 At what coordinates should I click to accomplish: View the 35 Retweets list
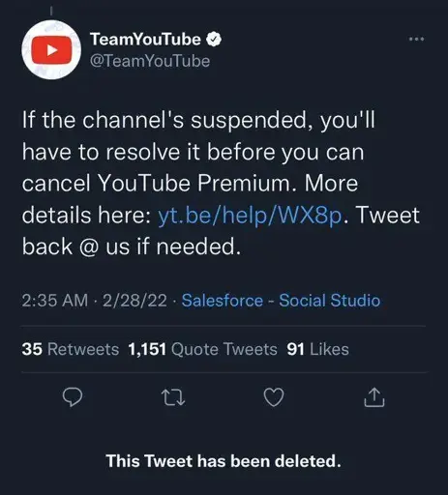[71, 349]
